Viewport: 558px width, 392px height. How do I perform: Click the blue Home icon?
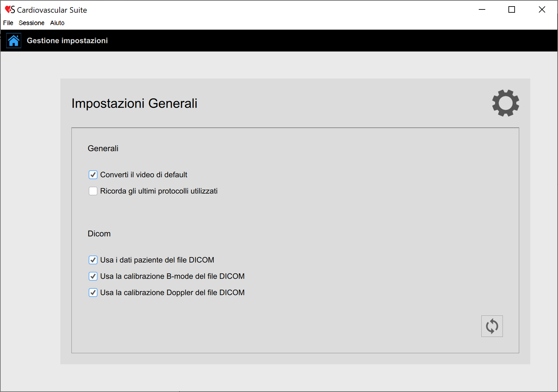point(14,41)
